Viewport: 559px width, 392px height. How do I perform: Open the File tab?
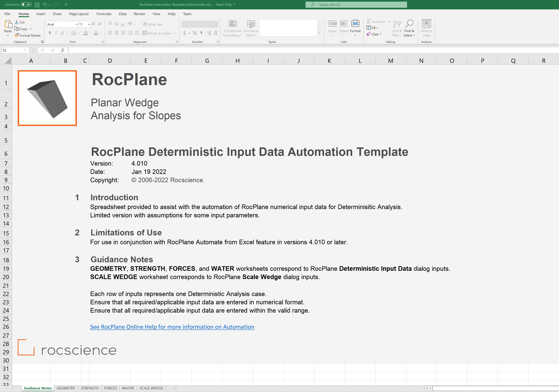7,14
